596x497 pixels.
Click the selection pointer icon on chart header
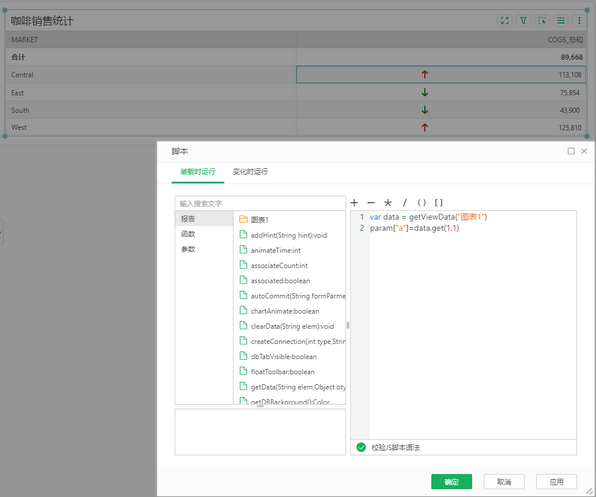point(542,21)
